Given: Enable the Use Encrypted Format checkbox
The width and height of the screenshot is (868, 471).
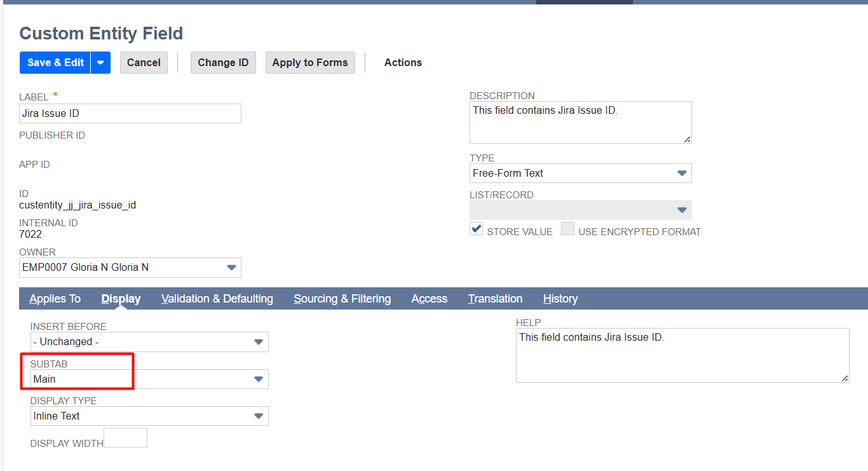Looking at the screenshot, I should (x=567, y=229).
